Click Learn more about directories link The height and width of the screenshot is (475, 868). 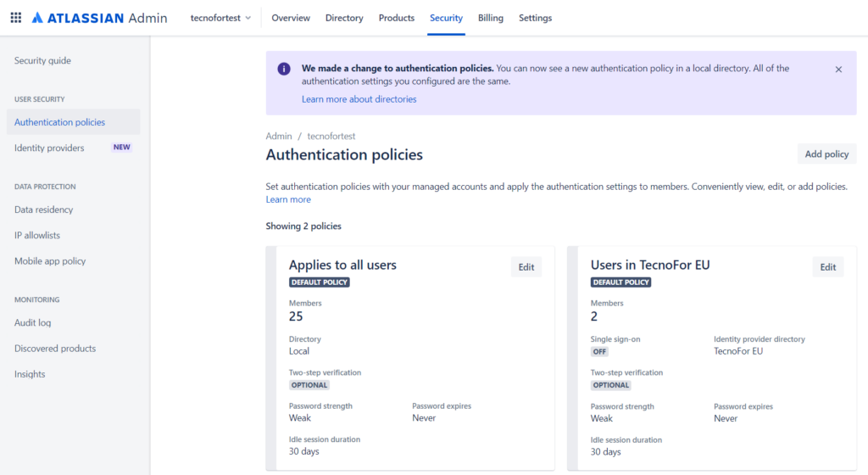click(359, 99)
